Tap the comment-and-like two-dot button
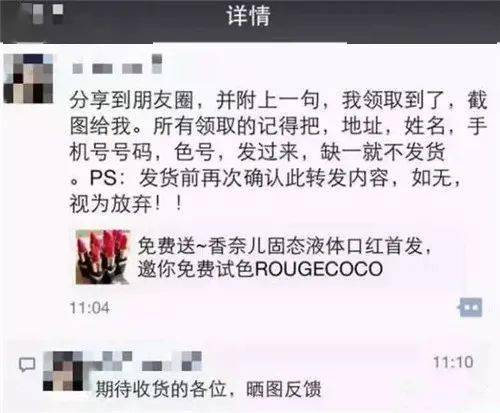The height and width of the screenshot is (413, 500). pos(470,307)
